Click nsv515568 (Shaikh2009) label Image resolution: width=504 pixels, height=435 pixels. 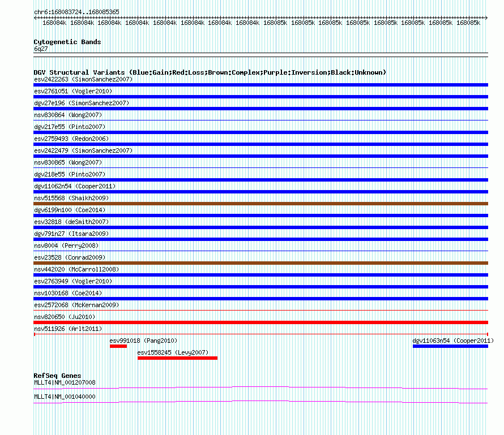pyautogui.click(x=71, y=198)
